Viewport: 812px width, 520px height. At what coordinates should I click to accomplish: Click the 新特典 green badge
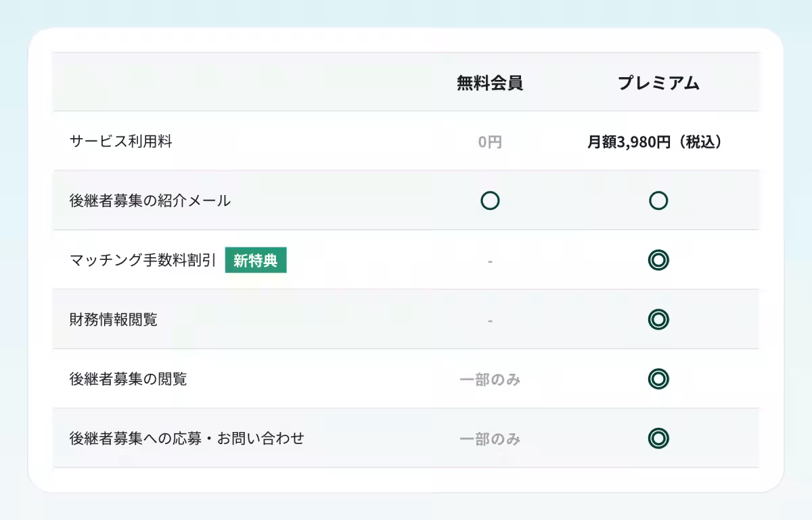click(256, 260)
